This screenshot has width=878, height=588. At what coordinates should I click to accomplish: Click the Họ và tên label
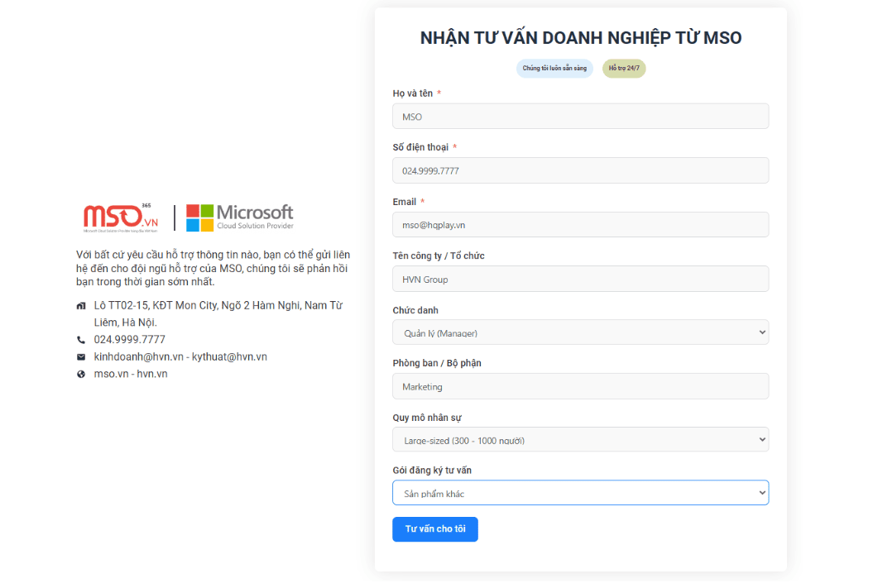(413, 93)
